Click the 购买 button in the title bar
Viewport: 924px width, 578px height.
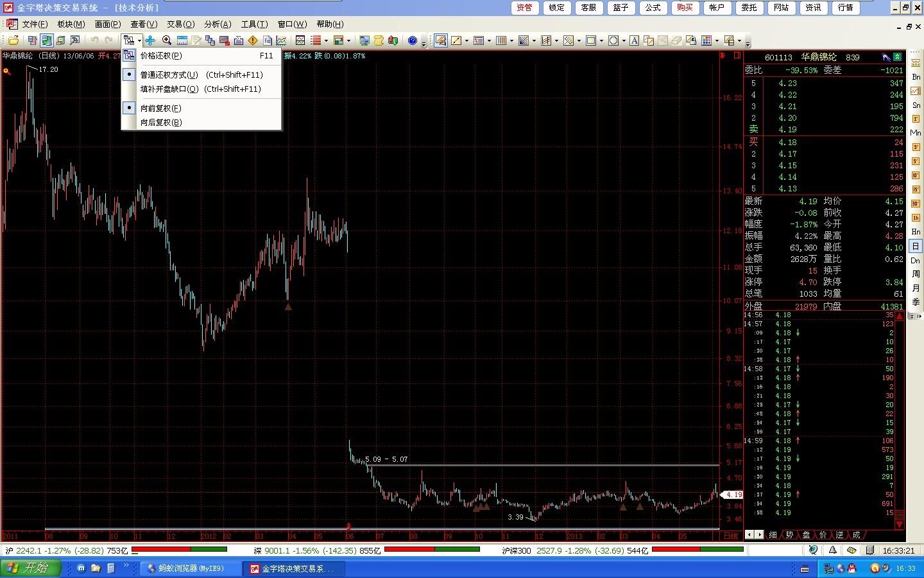coord(685,8)
